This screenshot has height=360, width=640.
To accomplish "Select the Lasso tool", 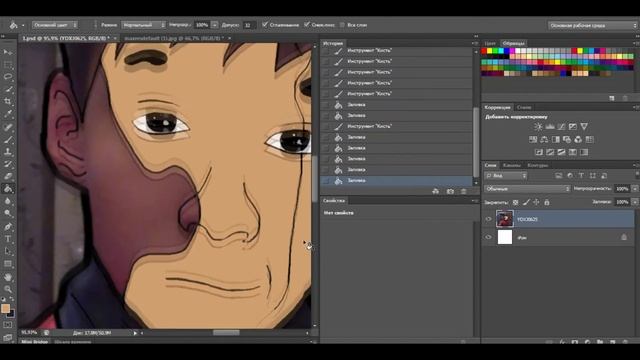I will [x=8, y=77].
